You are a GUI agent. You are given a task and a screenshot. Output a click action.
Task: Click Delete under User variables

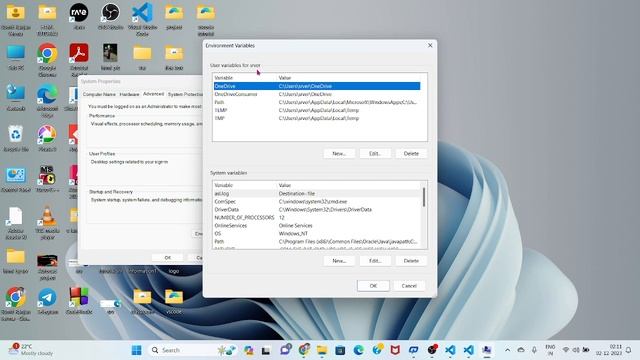click(x=411, y=153)
